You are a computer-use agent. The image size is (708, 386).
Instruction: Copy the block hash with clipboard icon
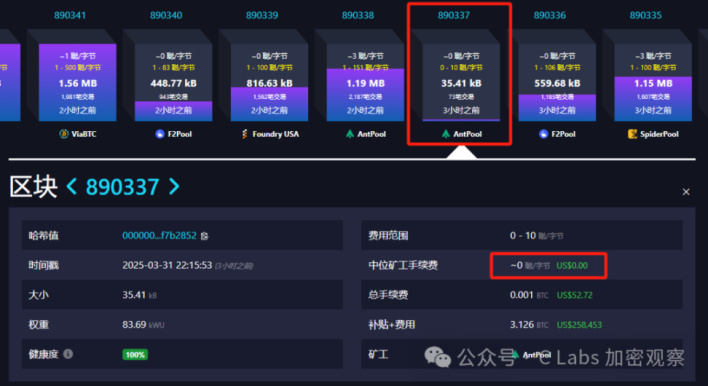[205, 236]
